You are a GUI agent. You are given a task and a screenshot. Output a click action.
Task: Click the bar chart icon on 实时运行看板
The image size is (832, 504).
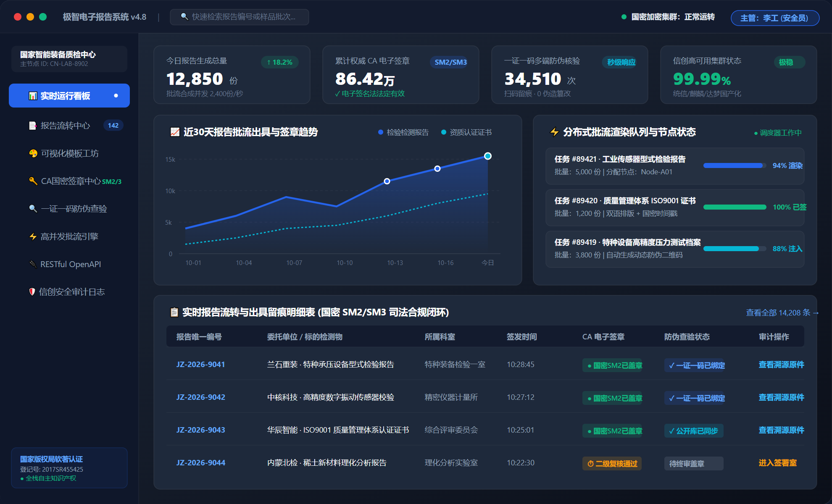[33, 96]
